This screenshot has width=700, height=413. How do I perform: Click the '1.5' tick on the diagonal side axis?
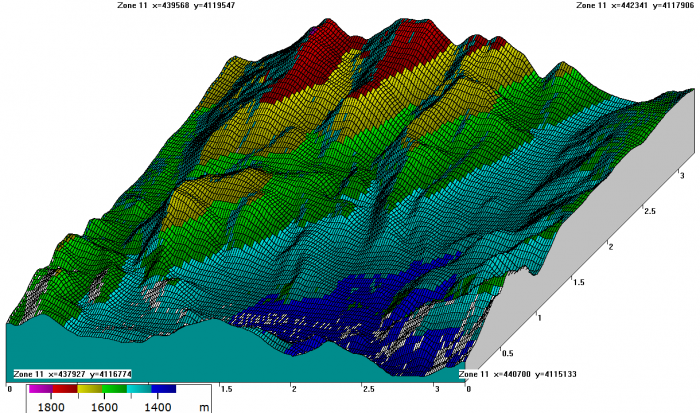(579, 282)
